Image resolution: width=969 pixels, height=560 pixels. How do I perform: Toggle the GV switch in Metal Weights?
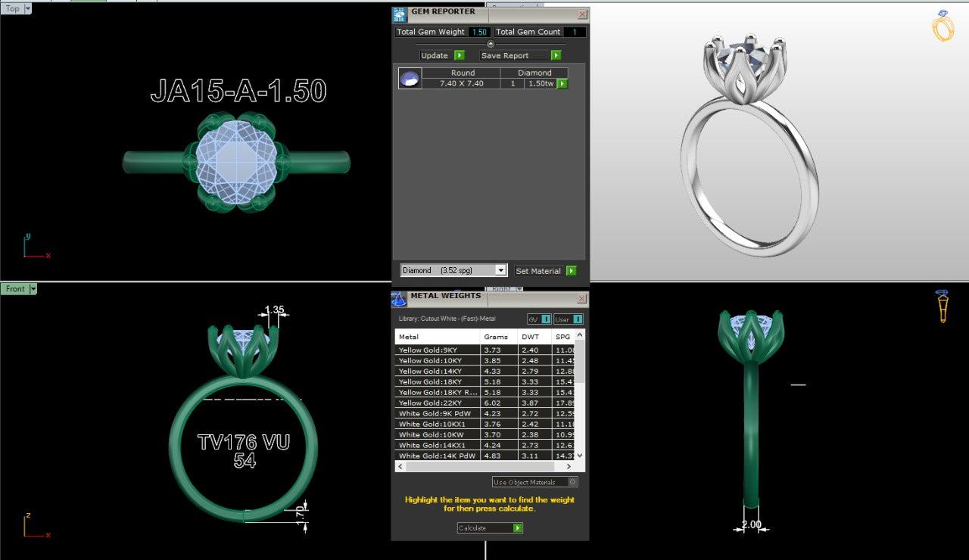pos(539,319)
